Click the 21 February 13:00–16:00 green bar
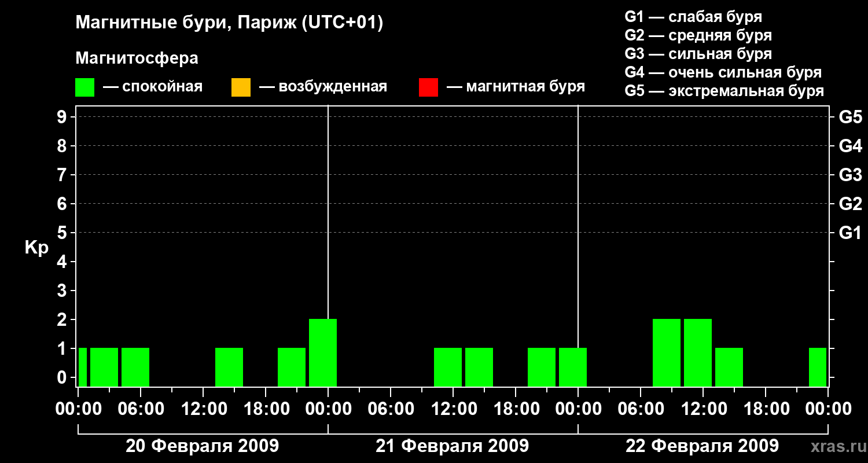Screen dimensions: 868x463 point(479,367)
